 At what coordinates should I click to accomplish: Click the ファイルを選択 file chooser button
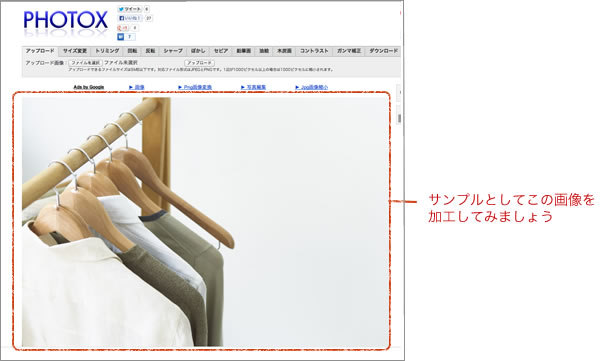(86, 63)
